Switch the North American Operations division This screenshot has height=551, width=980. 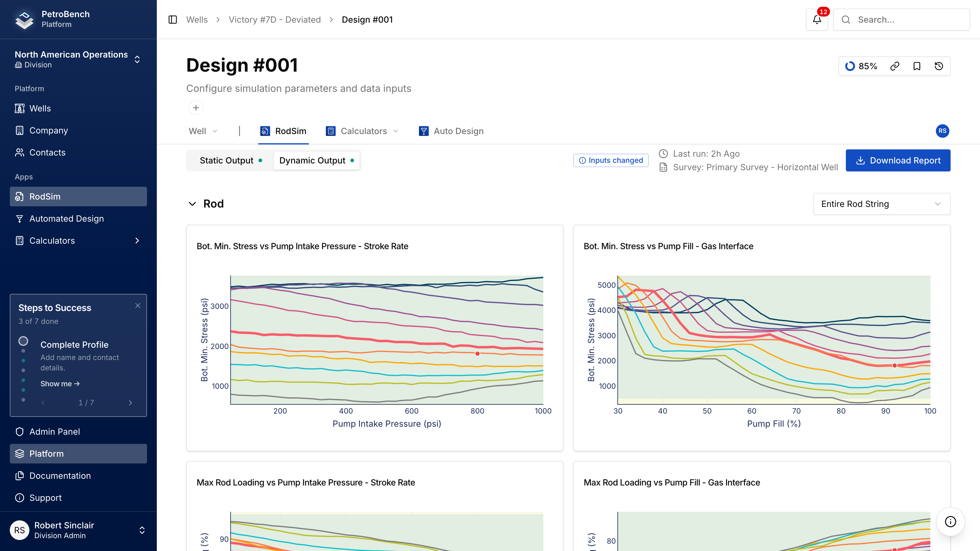[78, 59]
